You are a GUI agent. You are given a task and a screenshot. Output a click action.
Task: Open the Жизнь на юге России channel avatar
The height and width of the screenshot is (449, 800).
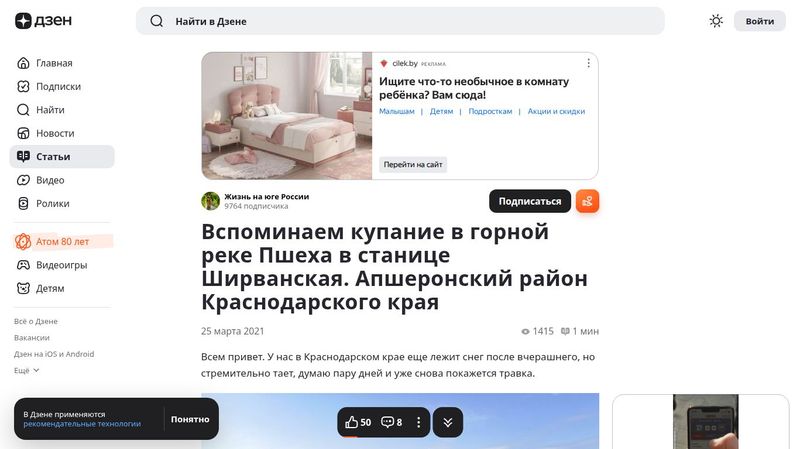(x=210, y=201)
